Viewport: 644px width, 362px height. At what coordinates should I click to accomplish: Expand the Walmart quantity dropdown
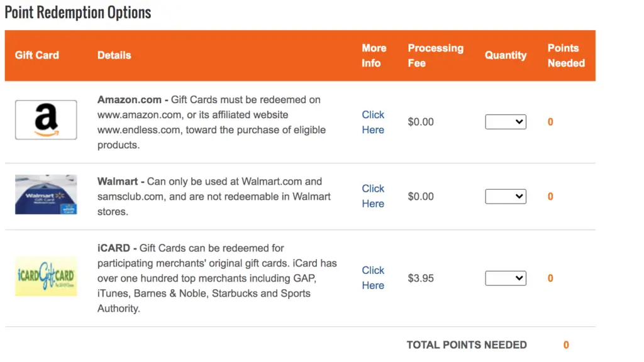tap(506, 196)
